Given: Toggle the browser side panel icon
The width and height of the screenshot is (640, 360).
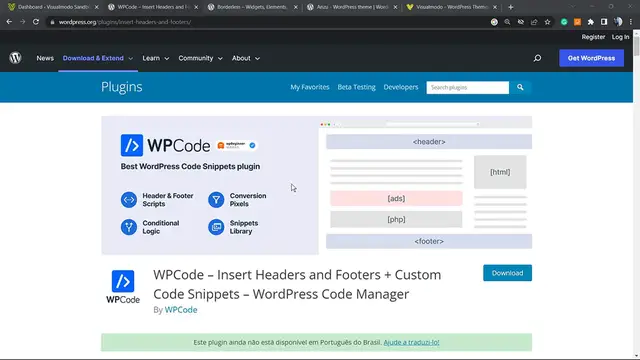Looking at the screenshot, I should tap(604, 22).
